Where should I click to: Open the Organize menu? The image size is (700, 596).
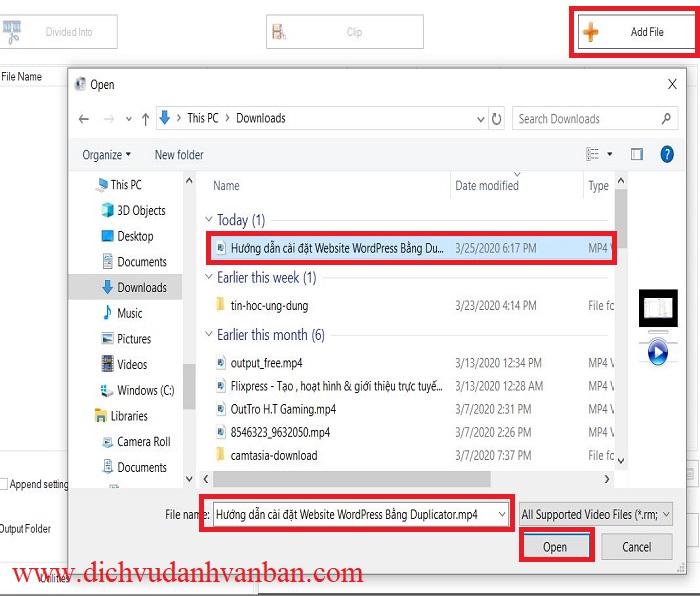(x=107, y=155)
